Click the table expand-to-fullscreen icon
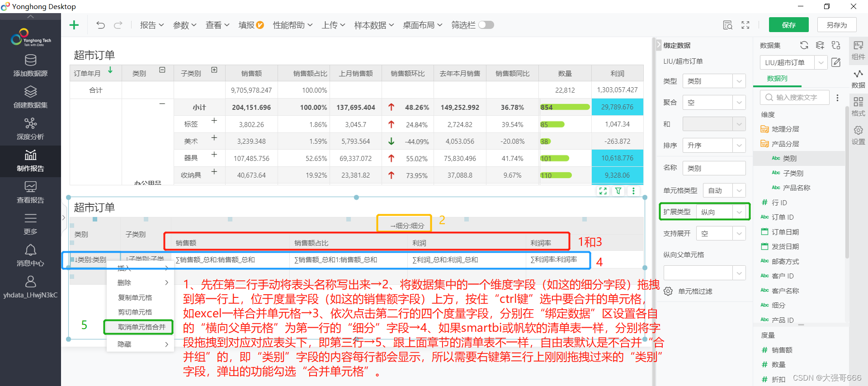868x386 pixels. 603,191
